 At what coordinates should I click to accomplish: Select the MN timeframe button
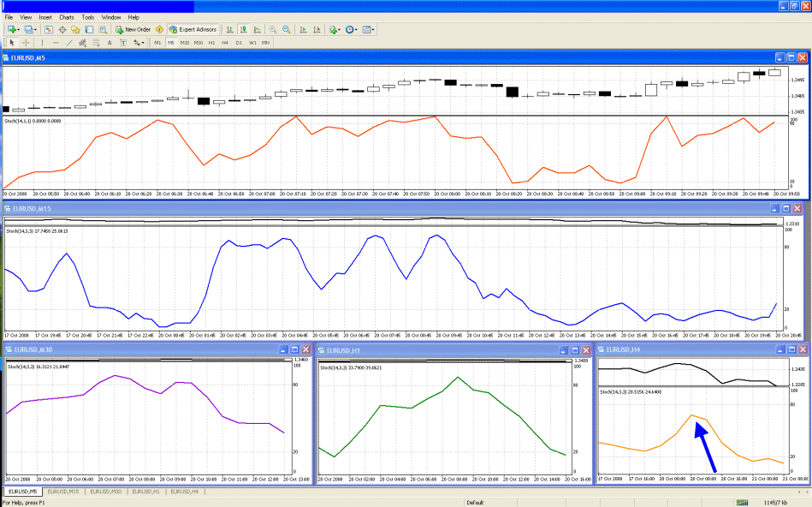(265, 43)
